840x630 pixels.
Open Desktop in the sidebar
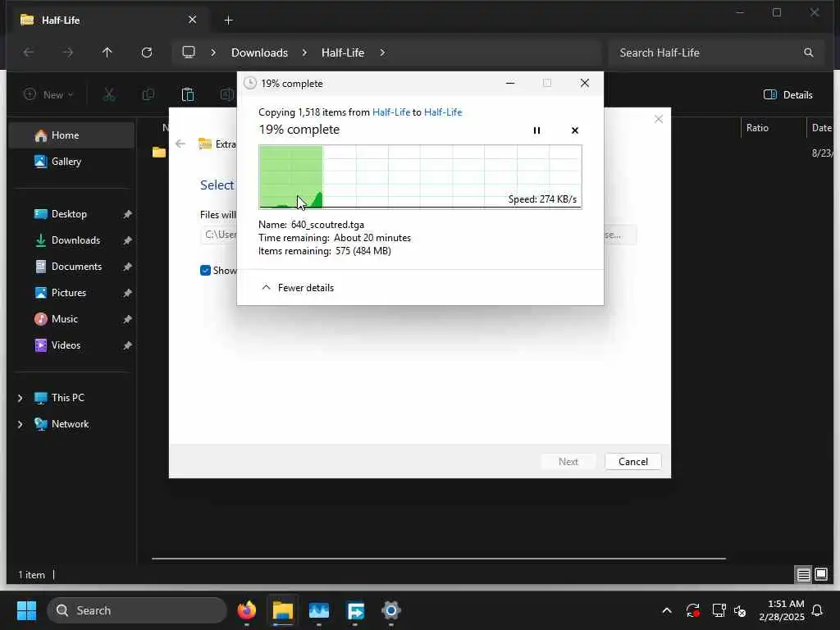pos(71,214)
